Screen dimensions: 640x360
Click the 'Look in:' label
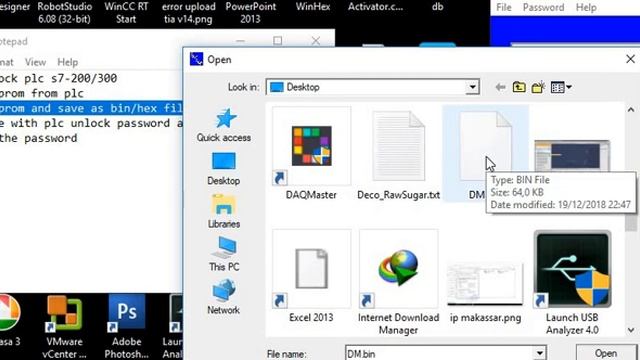tap(243, 87)
